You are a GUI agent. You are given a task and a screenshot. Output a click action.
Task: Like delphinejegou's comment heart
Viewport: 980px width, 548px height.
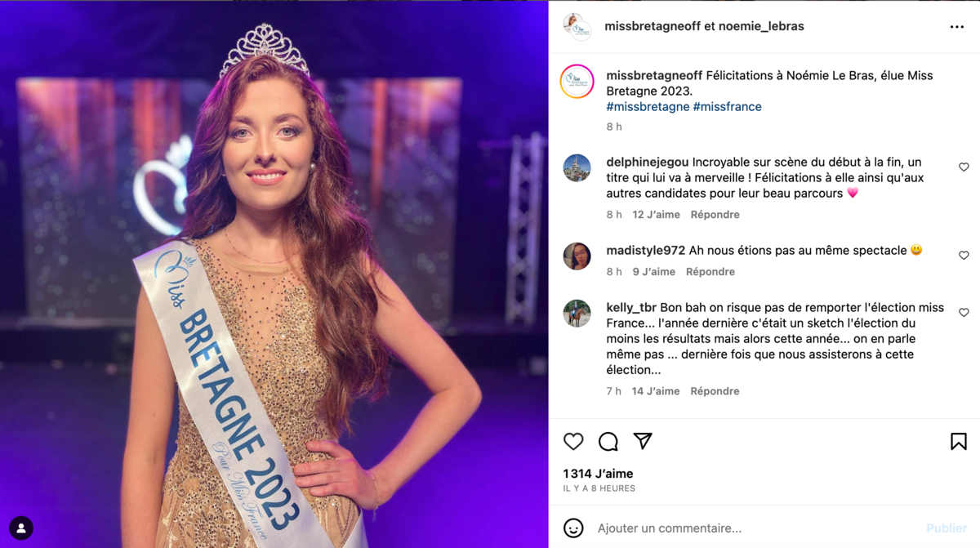(x=964, y=167)
